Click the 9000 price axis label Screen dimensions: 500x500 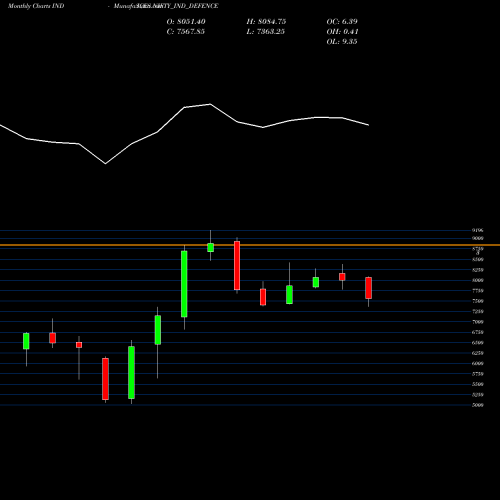478,238
